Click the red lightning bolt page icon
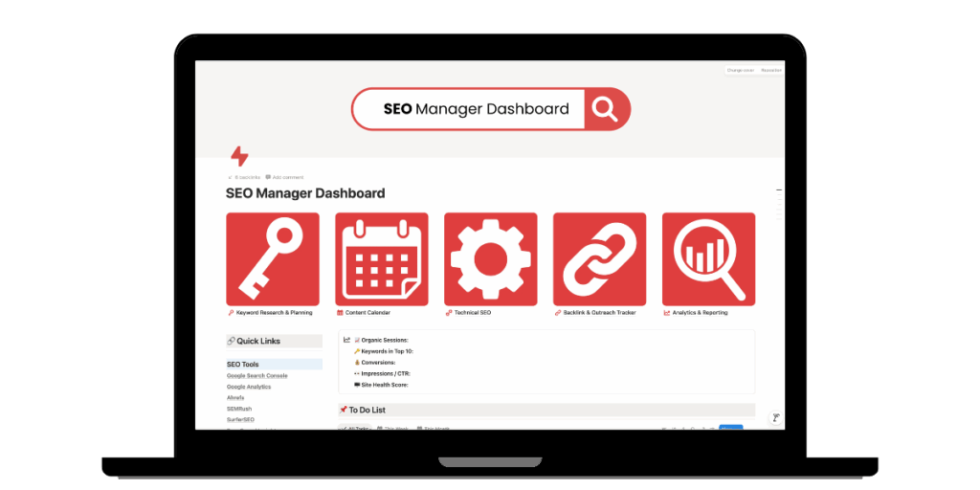The image size is (980, 490). [239, 157]
